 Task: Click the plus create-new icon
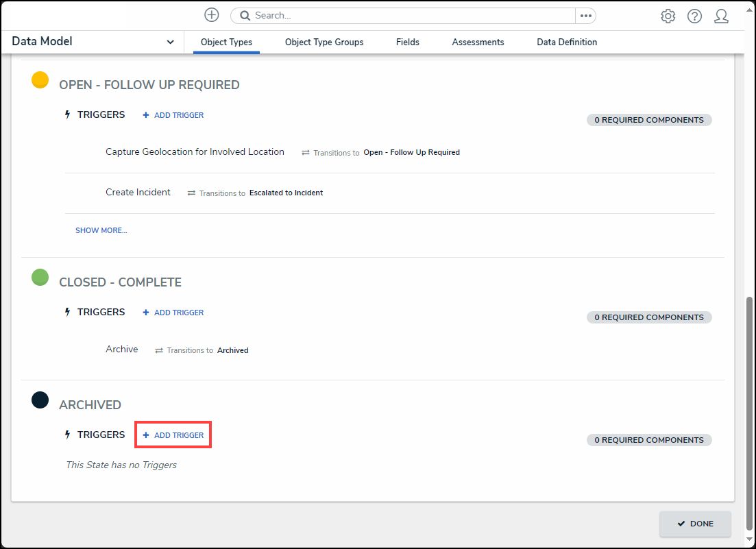[212, 15]
